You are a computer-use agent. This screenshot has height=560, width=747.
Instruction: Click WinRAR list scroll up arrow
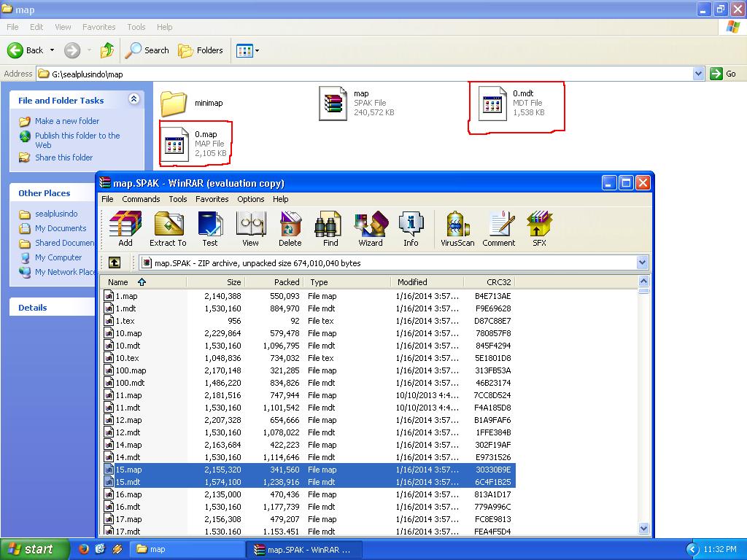tap(643, 281)
